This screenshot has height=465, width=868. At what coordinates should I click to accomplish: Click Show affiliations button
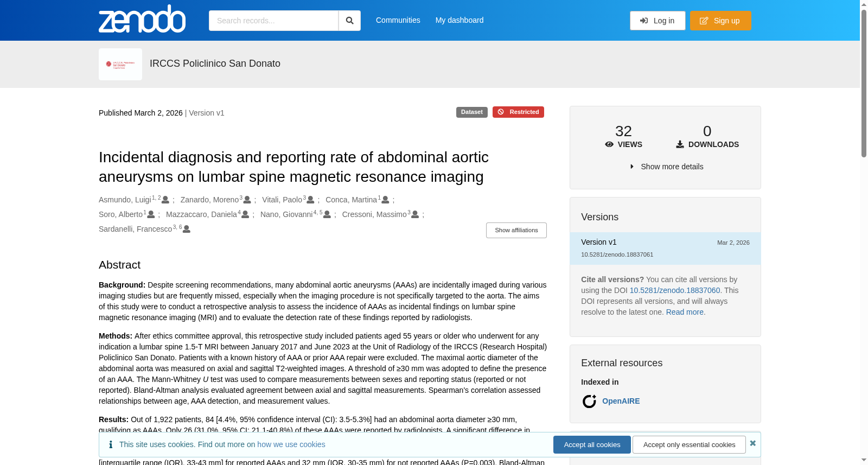click(x=516, y=230)
